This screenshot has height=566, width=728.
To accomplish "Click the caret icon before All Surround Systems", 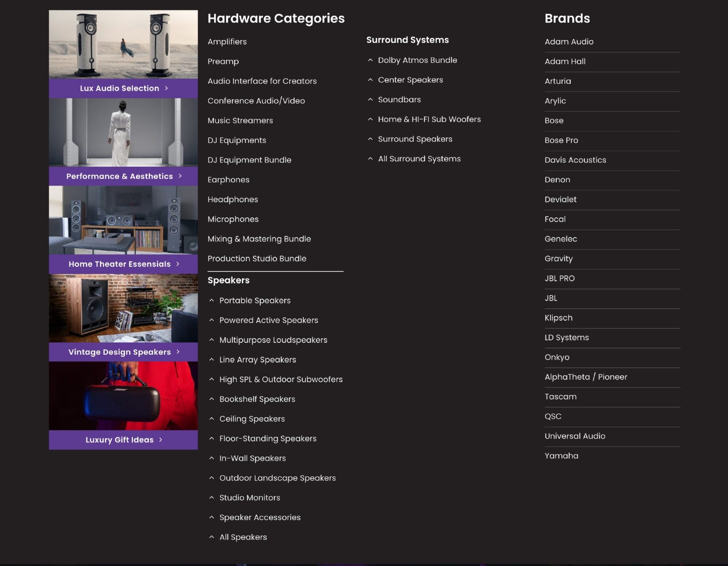I will pyautogui.click(x=370, y=159).
